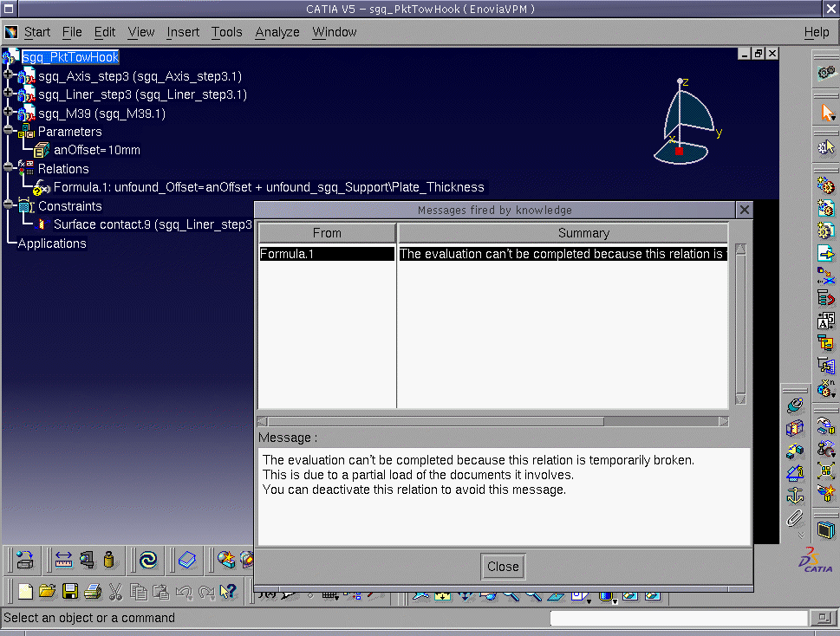Open the Select arrow tool dropdown
Viewport: 840px width, 636px height.
[834, 118]
